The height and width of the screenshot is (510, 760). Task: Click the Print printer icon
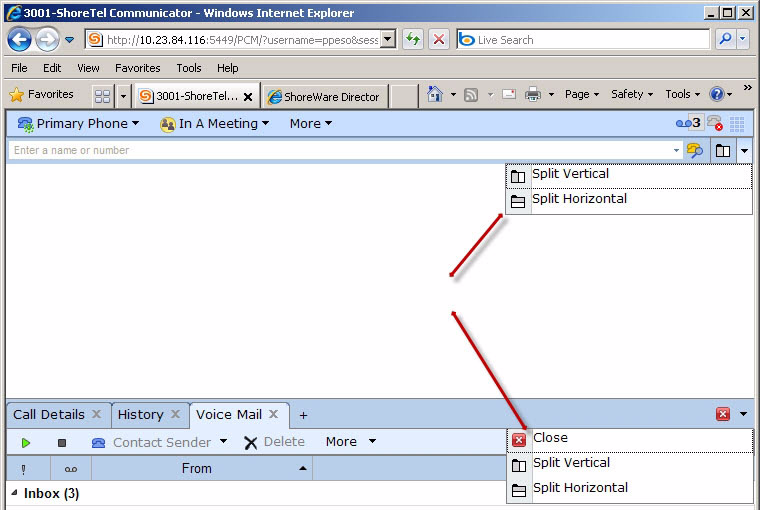pos(533,94)
